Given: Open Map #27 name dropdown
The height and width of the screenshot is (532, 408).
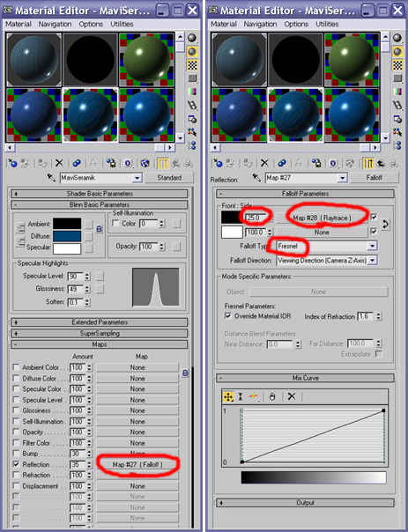Looking at the screenshot, I should point(343,178).
